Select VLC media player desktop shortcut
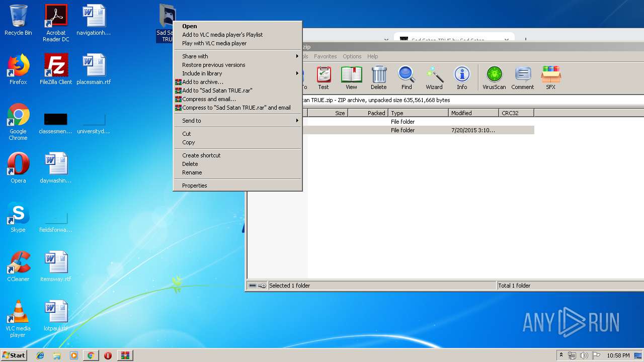Screen dimensions: 644x362 [x=18, y=319]
